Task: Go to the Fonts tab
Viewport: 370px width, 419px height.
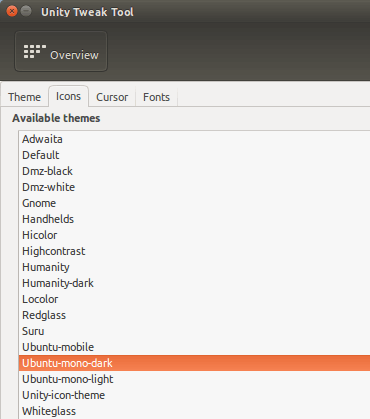Action: coord(156,97)
